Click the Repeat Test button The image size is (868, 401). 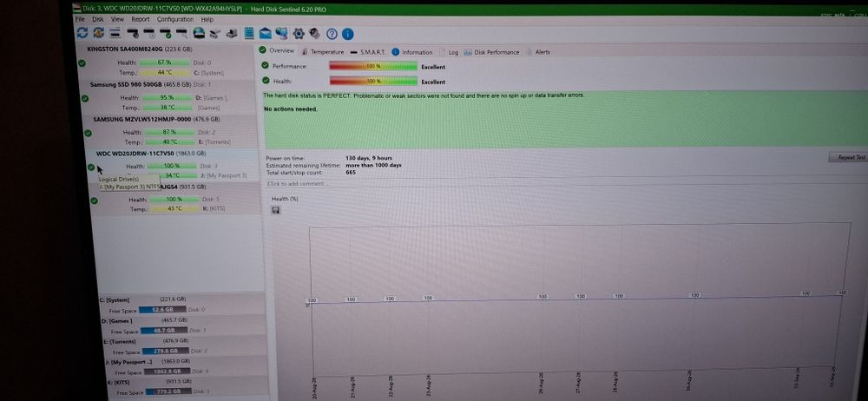click(847, 157)
